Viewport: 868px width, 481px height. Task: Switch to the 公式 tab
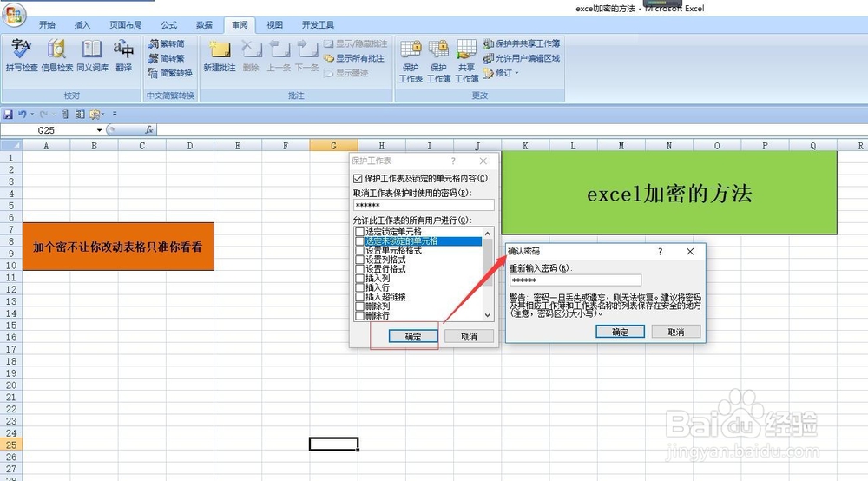[x=169, y=25]
